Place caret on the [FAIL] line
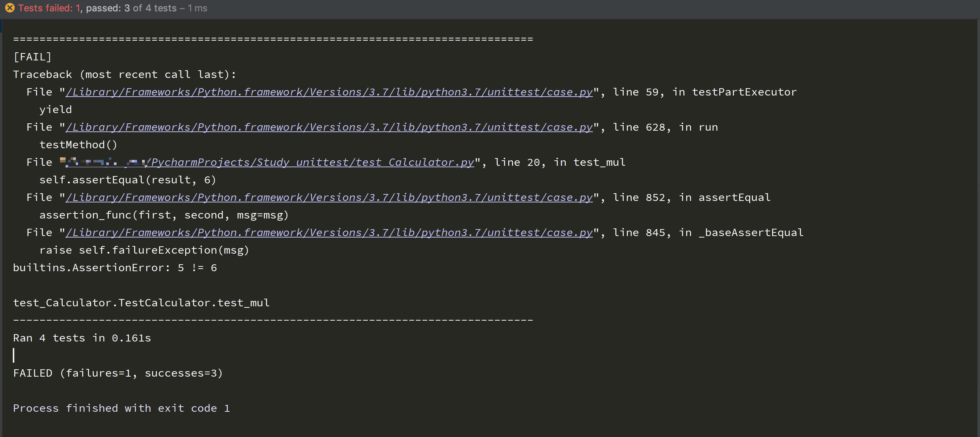 point(32,57)
